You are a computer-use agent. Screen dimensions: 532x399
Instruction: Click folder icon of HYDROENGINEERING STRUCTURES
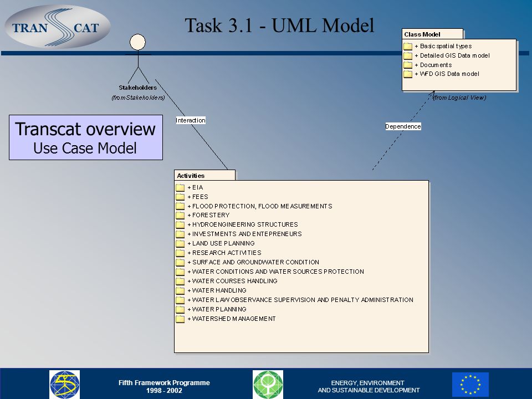[x=180, y=224]
